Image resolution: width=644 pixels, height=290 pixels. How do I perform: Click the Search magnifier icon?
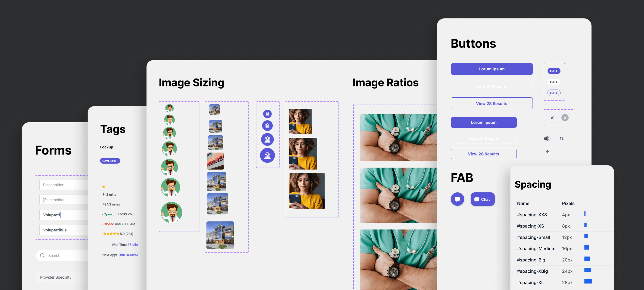pyautogui.click(x=42, y=255)
